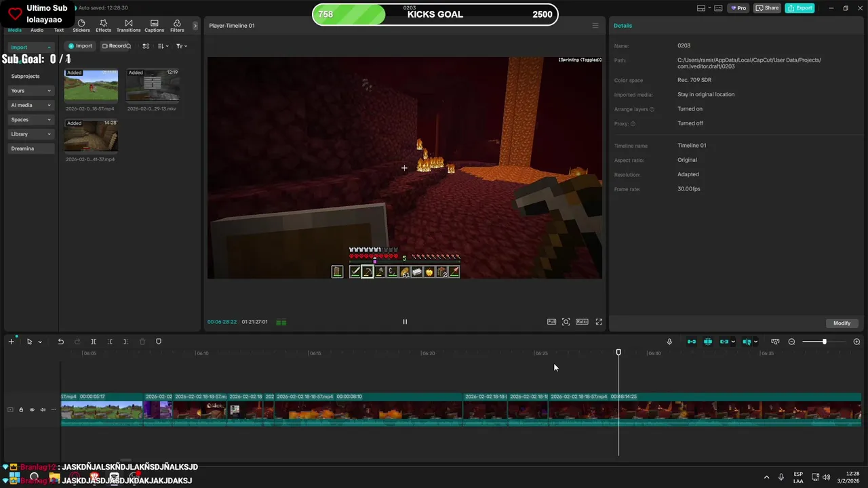Click the Modify button in Details
868x488 pixels.
click(x=842, y=323)
